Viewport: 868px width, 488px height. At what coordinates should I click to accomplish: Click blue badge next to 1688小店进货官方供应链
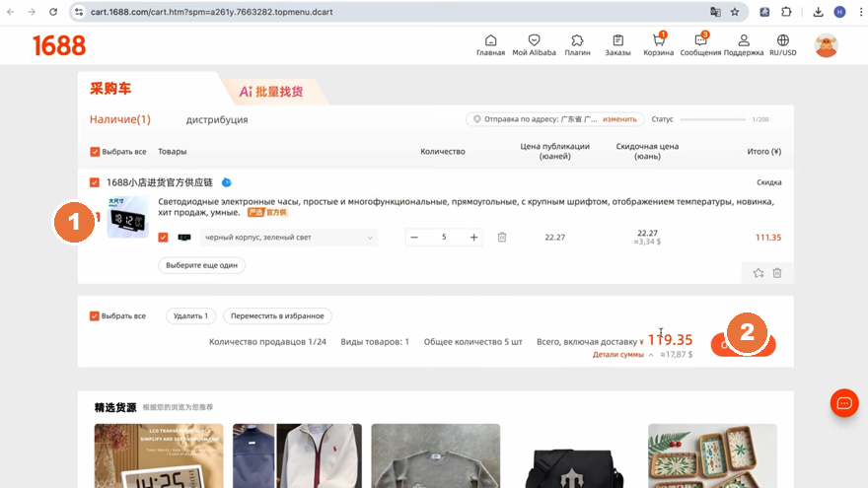227,182
